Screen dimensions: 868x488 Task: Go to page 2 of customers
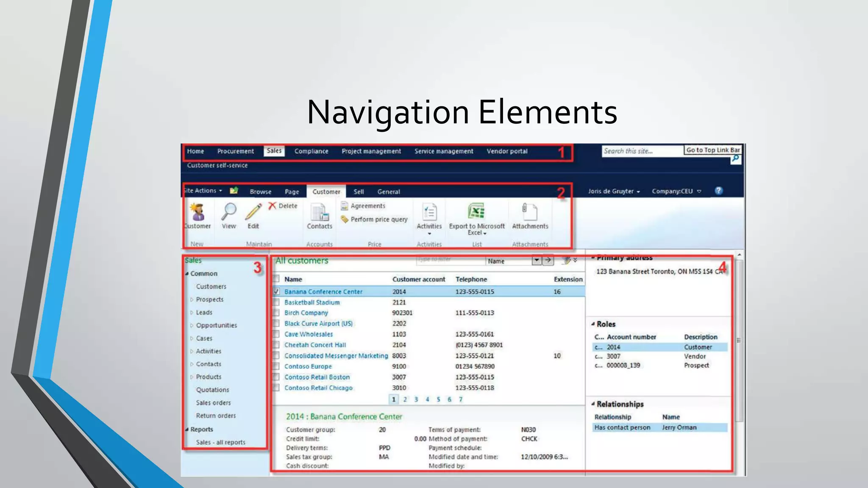405,399
